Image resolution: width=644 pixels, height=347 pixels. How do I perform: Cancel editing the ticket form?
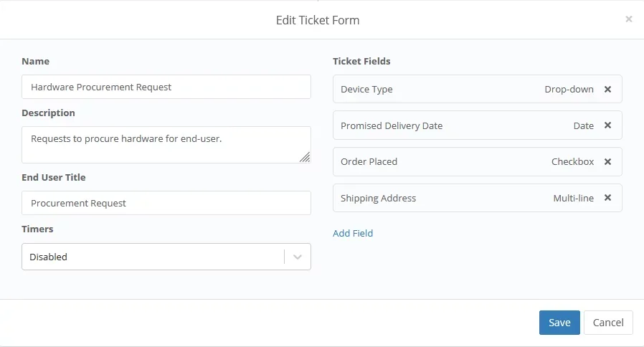[x=608, y=323]
